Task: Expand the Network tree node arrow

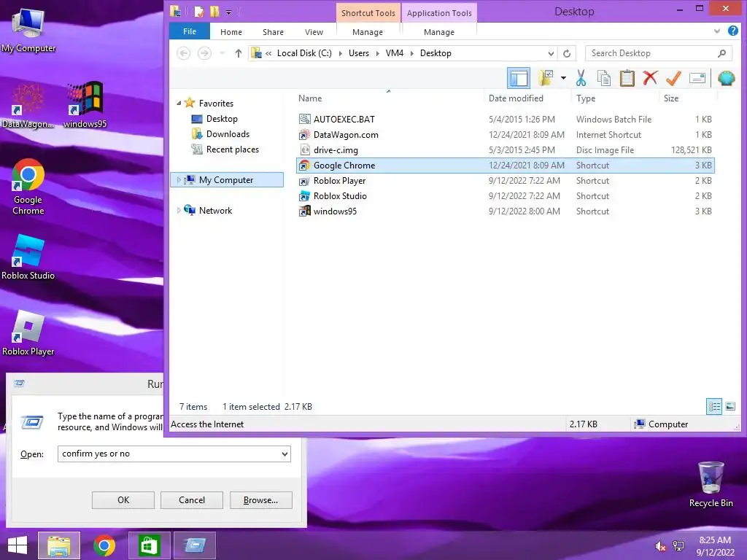Action: (x=179, y=211)
